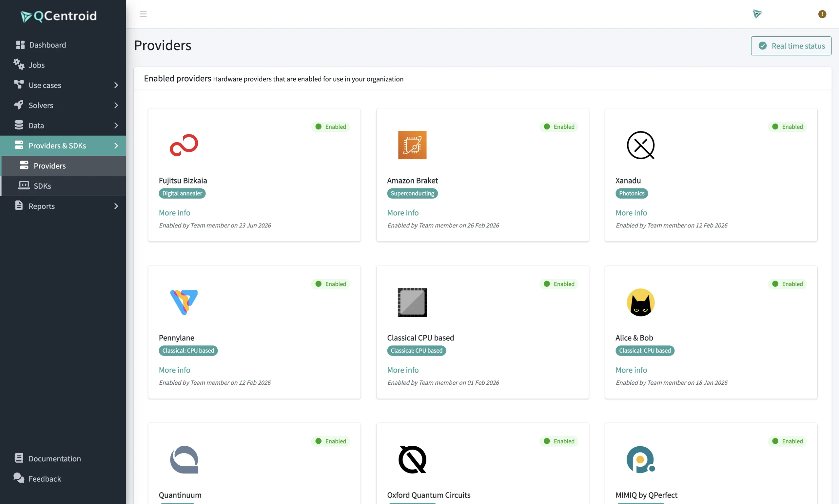Open More info for Classical CPU based
839x504 pixels.
pyautogui.click(x=403, y=370)
